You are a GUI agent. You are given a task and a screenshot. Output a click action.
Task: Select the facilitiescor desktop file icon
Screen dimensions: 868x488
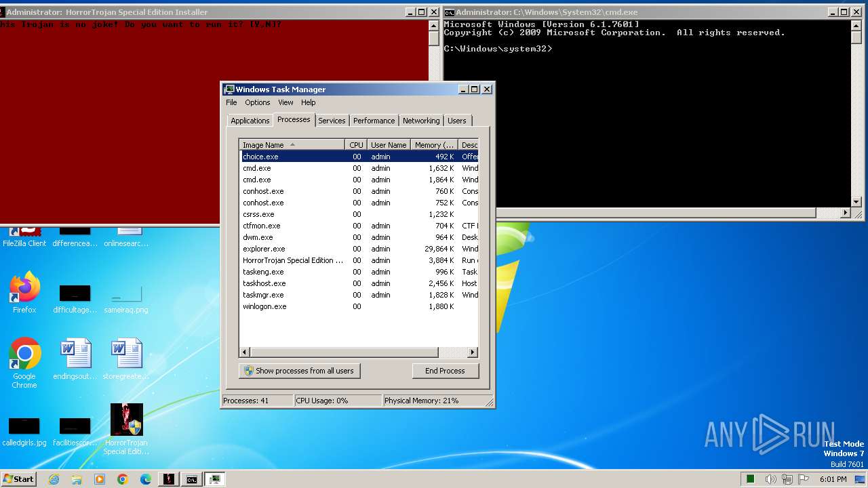click(x=75, y=430)
